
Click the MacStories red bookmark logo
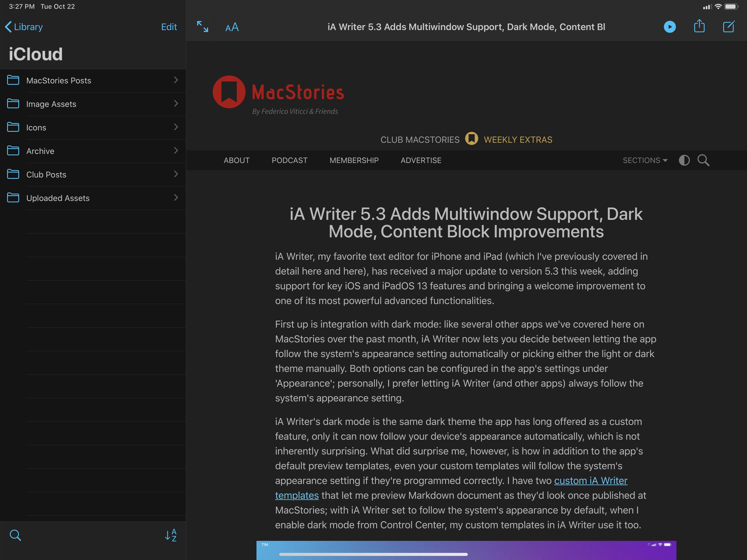coord(229,92)
